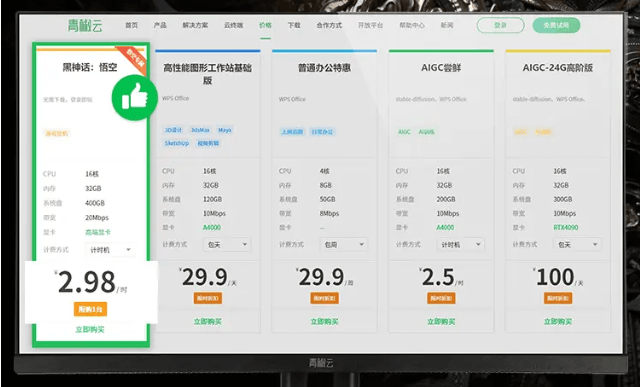Click the orange tag on 黑神话:悟空 card
Viewport: 640px width, 387px height.
click(x=56, y=133)
